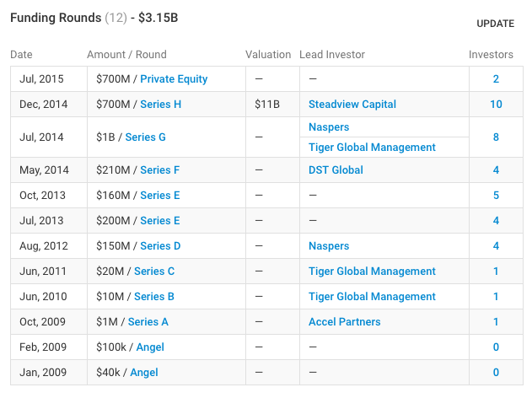Visit the Steadview Capital investor page

(352, 105)
